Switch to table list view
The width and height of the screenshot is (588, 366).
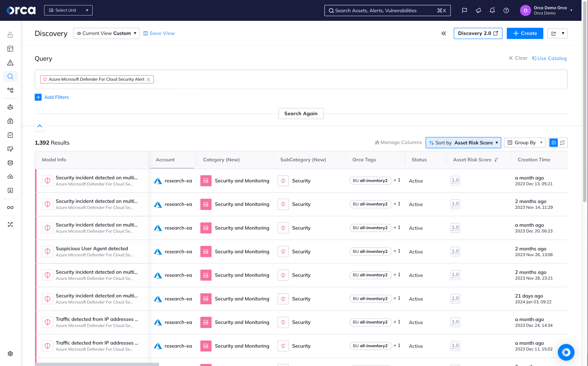pyautogui.click(x=554, y=143)
